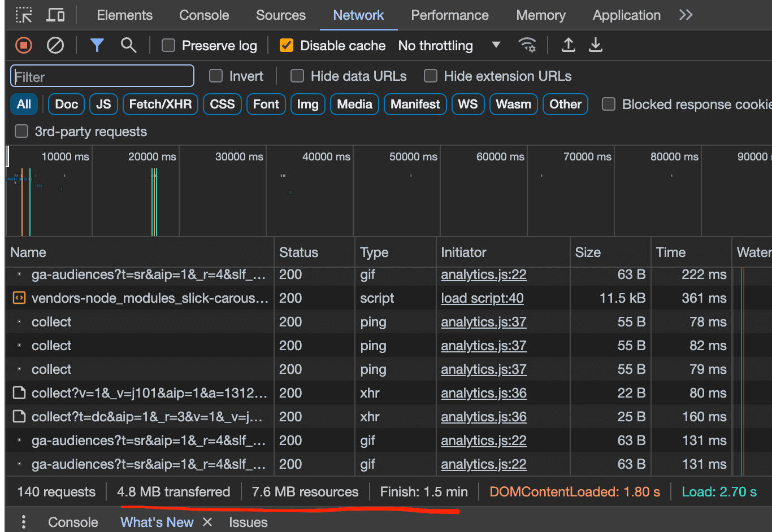Open the Issues drawer tab
772x532 pixels.
coord(248,522)
